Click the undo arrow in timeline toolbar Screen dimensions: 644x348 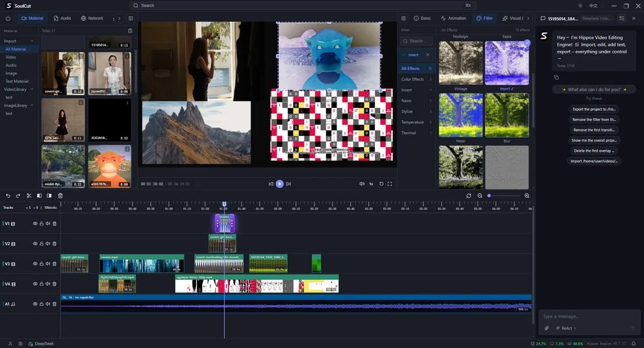coord(8,196)
